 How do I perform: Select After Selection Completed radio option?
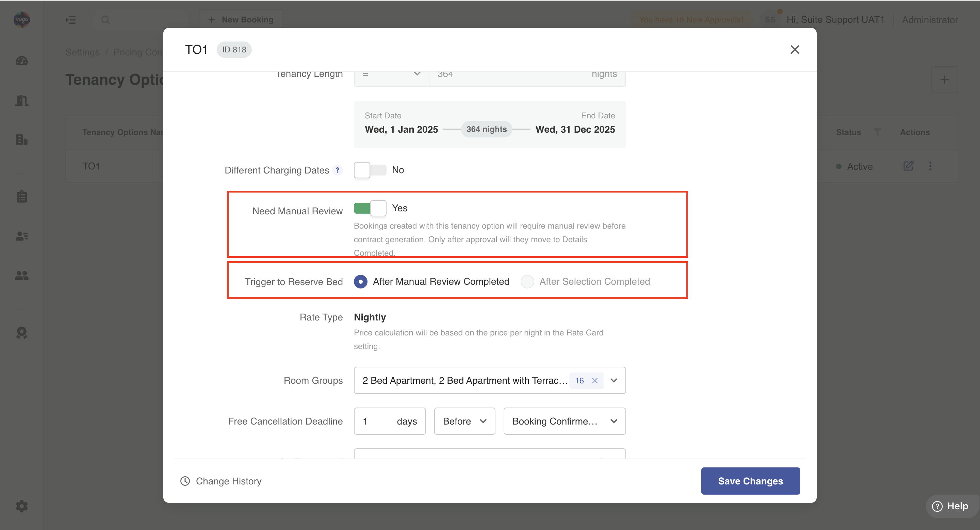(527, 282)
